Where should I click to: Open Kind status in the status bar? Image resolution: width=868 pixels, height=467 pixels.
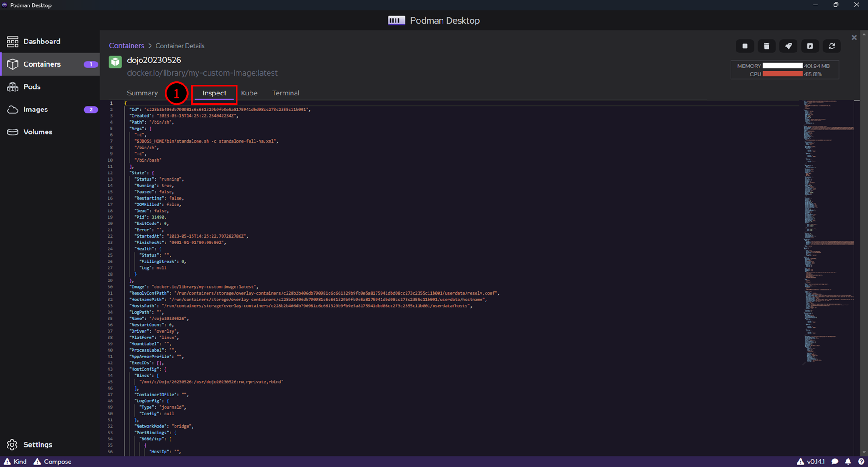coord(15,462)
